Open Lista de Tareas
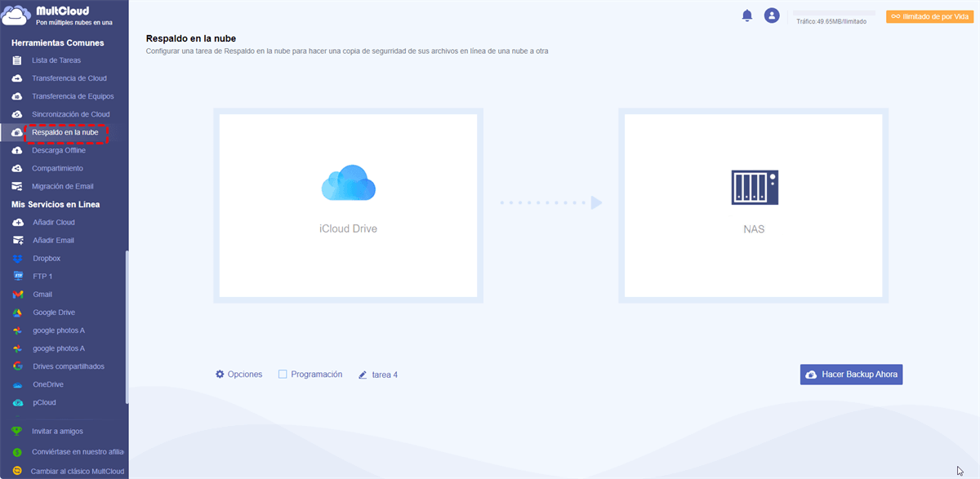The width and height of the screenshot is (980, 479). pyautogui.click(x=56, y=60)
